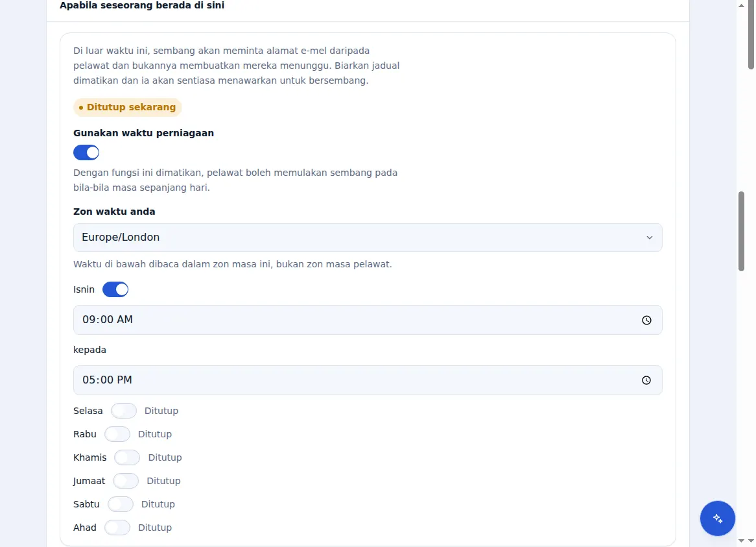The image size is (756, 547).
Task: Turn off the Gunakan waktu perniagaan switch
Action: [x=86, y=153]
